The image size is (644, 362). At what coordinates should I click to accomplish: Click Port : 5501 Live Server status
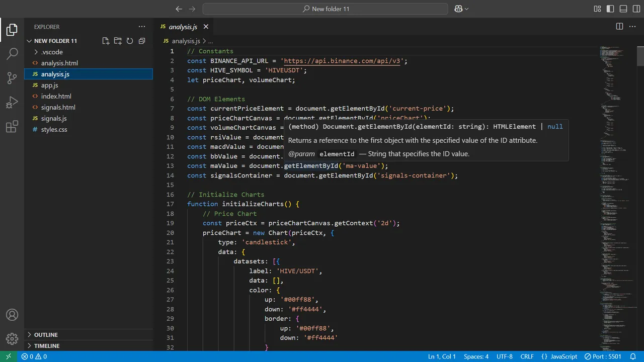[603, 356]
